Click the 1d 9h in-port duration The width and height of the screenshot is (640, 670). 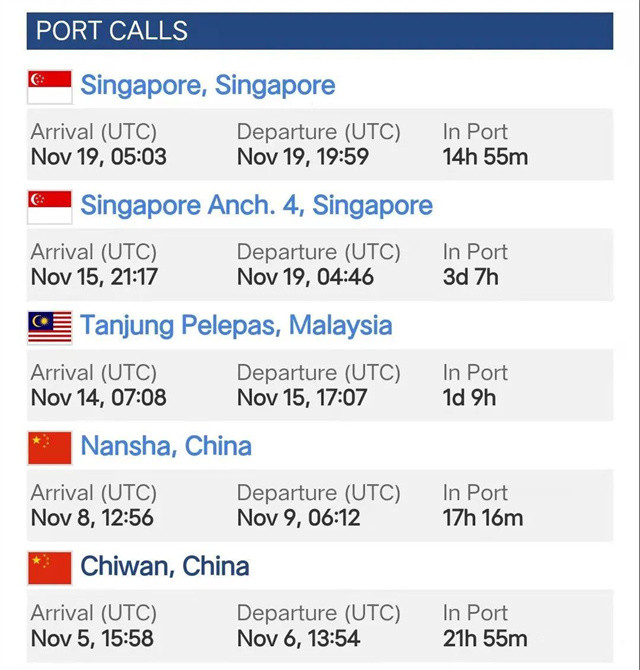[469, 398]
